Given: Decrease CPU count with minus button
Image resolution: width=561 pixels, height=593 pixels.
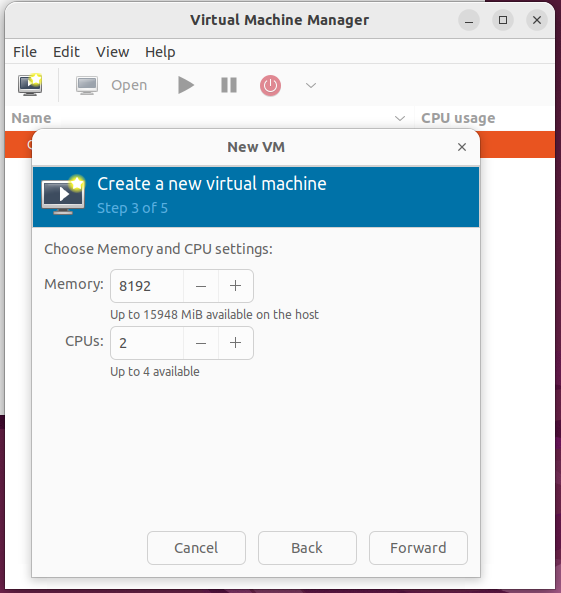Looking at the screenshot, I should tap(201, 343).
